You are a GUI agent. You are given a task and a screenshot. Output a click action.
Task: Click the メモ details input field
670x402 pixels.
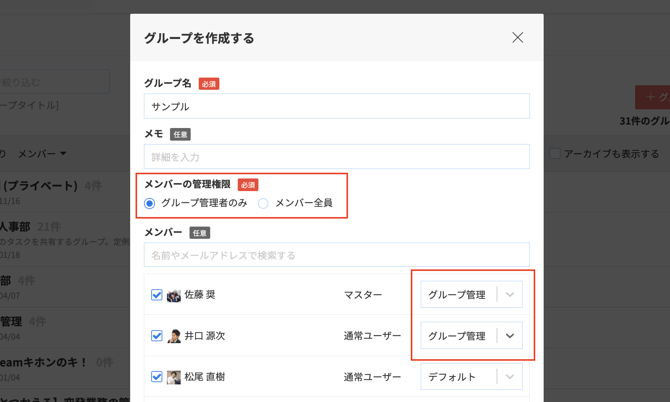[336, 157]
